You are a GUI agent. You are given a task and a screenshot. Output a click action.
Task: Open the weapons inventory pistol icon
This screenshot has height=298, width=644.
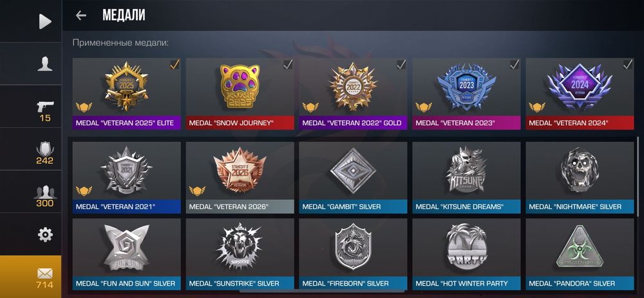(x=45, y=106)
